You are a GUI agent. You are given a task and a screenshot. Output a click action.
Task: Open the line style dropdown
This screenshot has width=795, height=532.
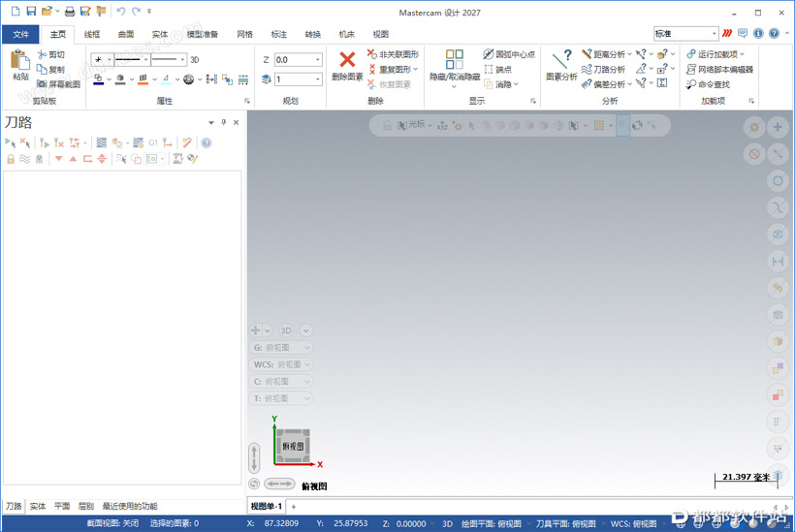pyautogui.click(x=146, y=60)
